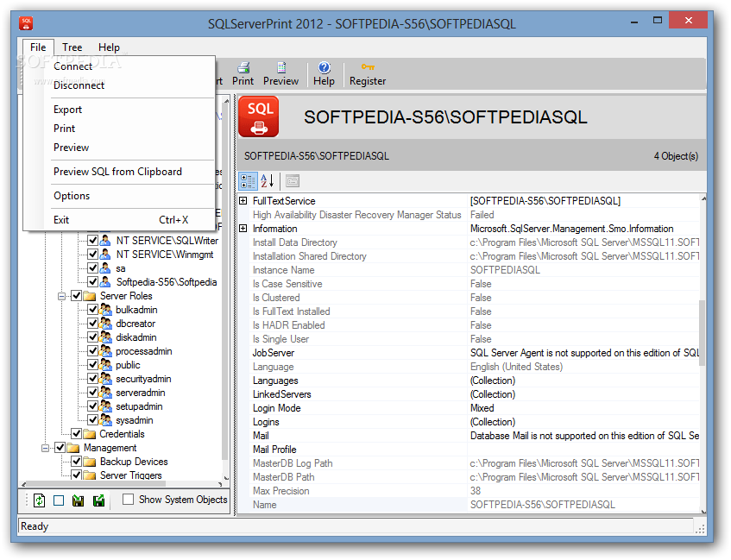Click the property grid vertical scrollbar thumb

click(703, 333)
